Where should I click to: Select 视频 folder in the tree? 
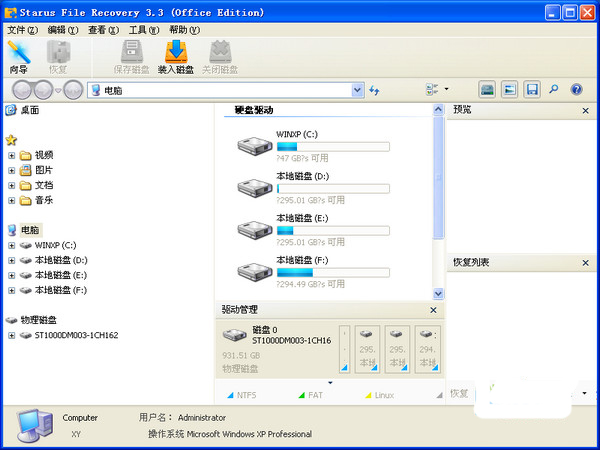coord(44,155)
